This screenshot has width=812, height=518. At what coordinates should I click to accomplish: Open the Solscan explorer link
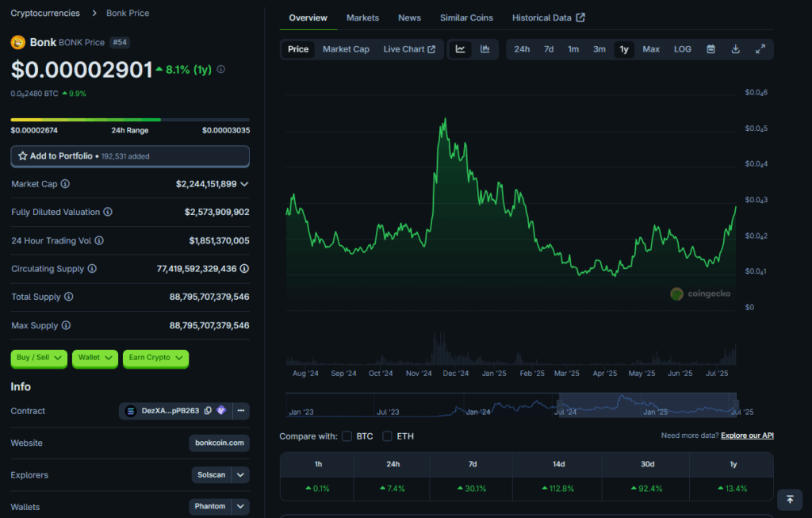(x=211, y=475)
